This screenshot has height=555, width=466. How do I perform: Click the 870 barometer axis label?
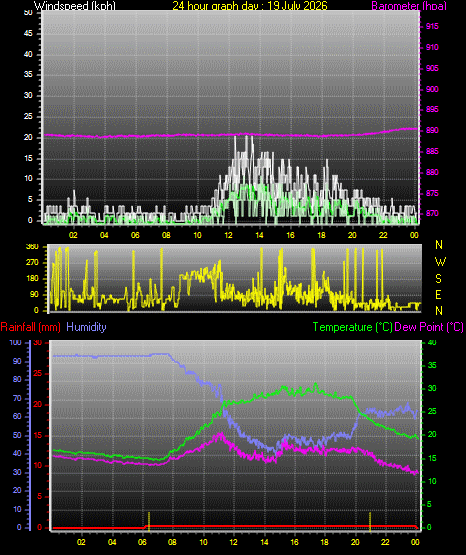[x=432, y=213]
